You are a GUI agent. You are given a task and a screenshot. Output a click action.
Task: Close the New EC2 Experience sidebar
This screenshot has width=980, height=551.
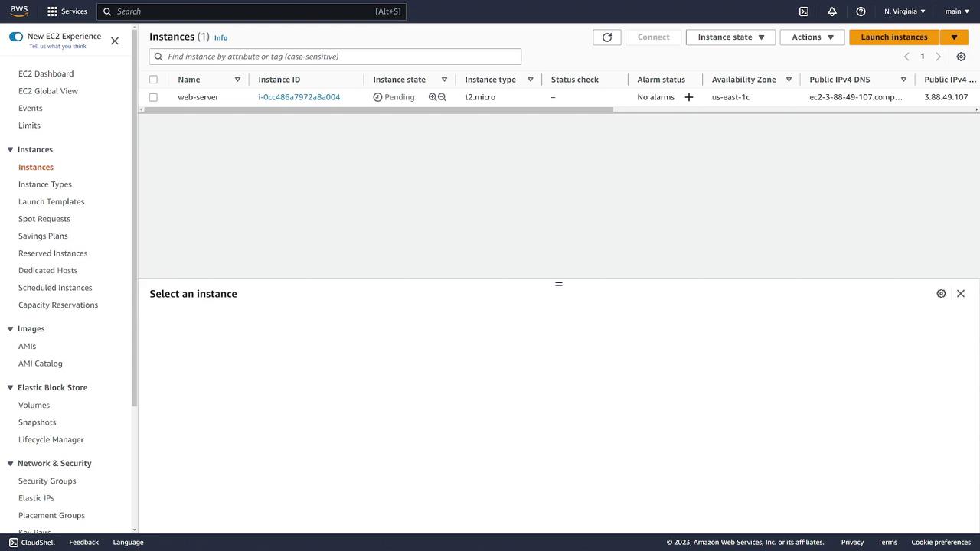(115, 41)
